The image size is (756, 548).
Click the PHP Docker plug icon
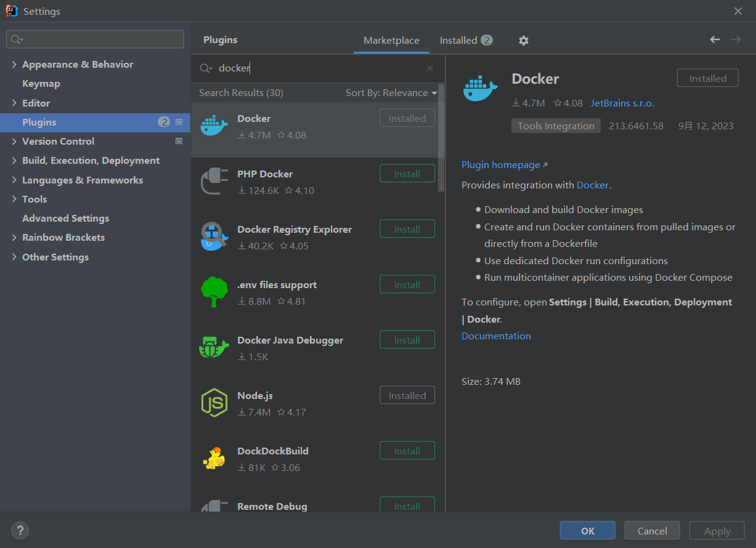tap(214, 181)
